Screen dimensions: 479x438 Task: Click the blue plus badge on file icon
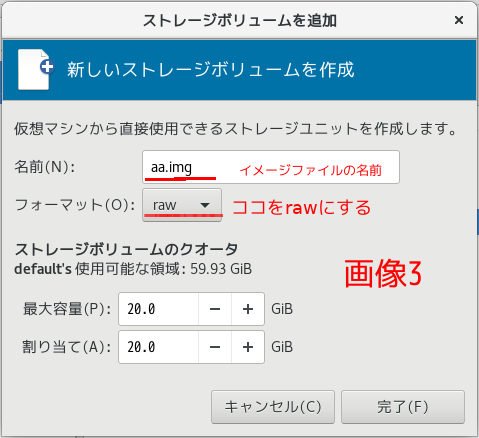click(x=47, y=67)
